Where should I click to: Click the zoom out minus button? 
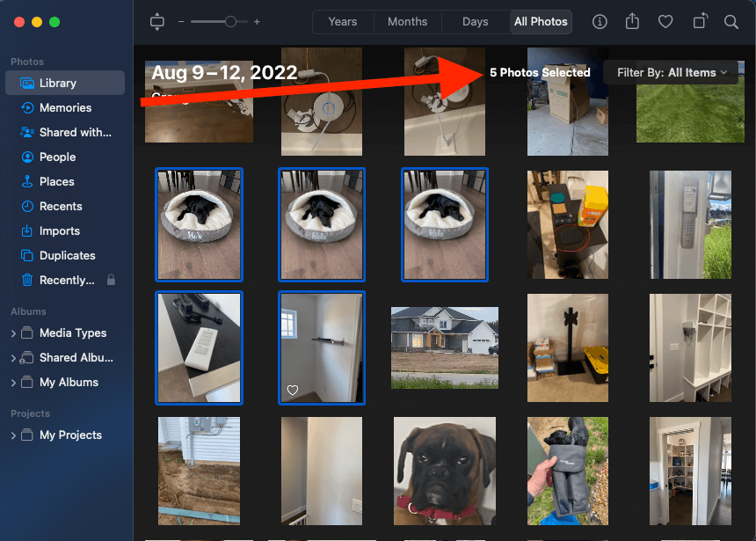[181, 22]
